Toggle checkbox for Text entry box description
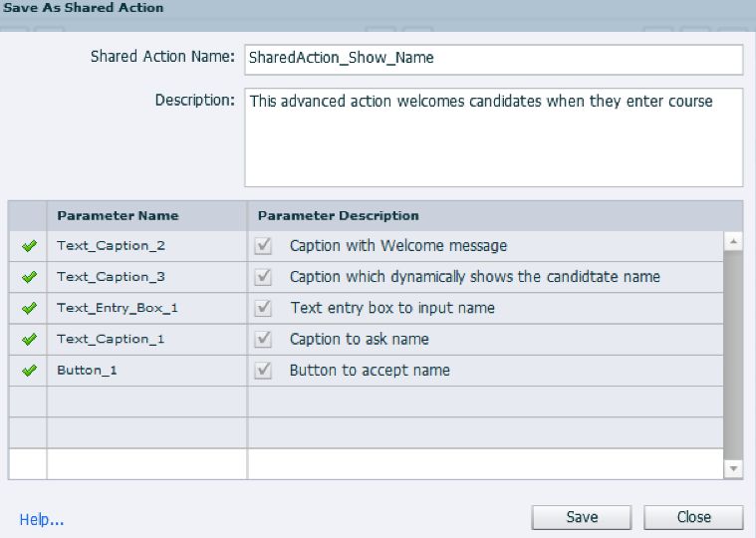The image size is (756, 538). (x=264, y=308)
